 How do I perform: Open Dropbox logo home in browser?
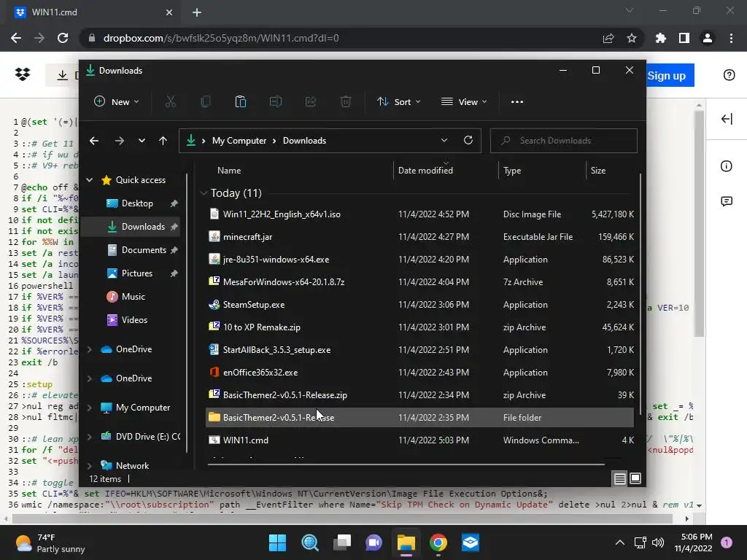coord(23,74)
